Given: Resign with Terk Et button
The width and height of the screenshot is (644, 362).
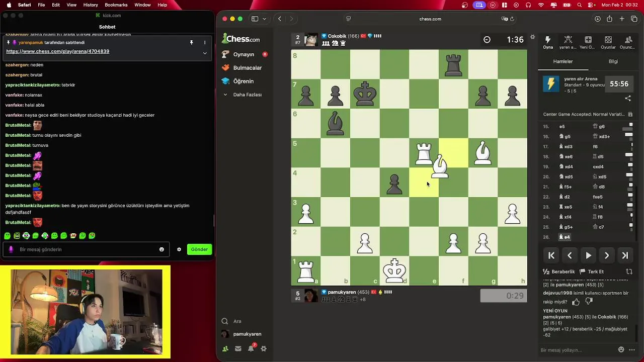Looking at the screenshot, I should point(591,271).
